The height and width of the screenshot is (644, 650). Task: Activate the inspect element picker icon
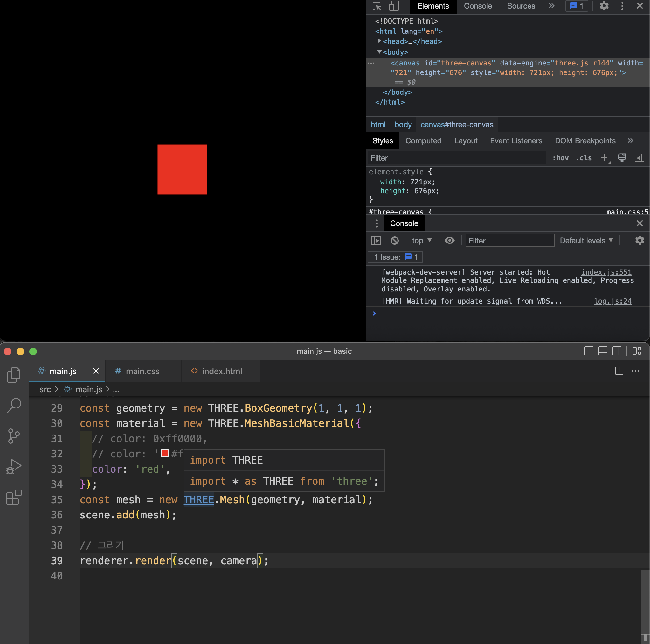[377, 6]
